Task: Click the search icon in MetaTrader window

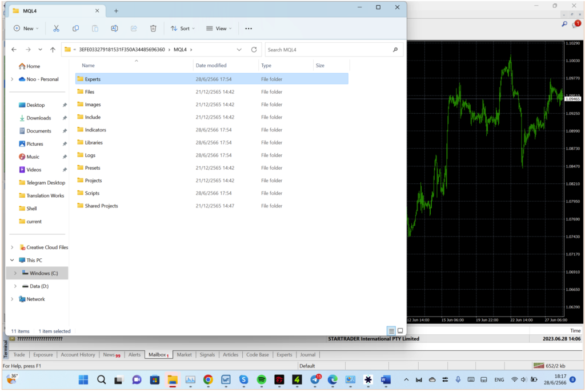Action: 564,24
